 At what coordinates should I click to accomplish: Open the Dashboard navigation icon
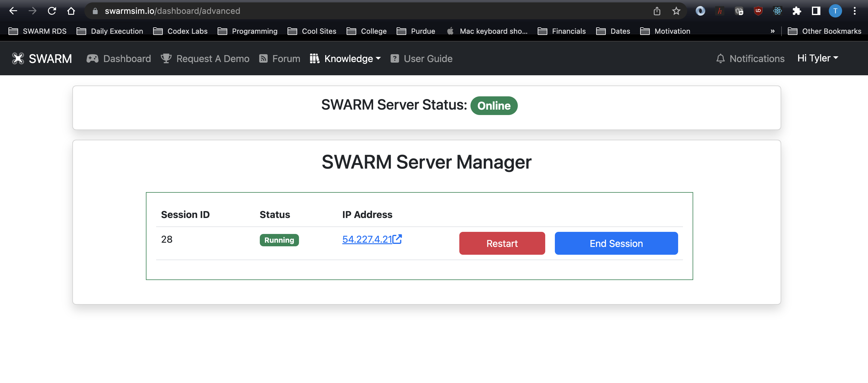93,58
